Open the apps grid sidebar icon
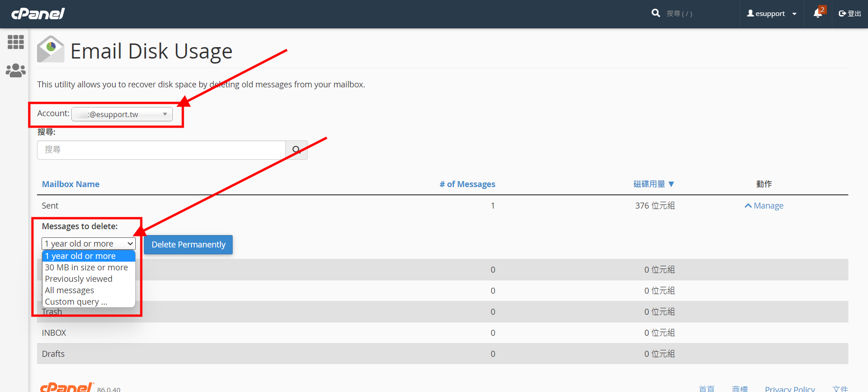The width and height of the screenshot is (868, 392). (16, 42)
